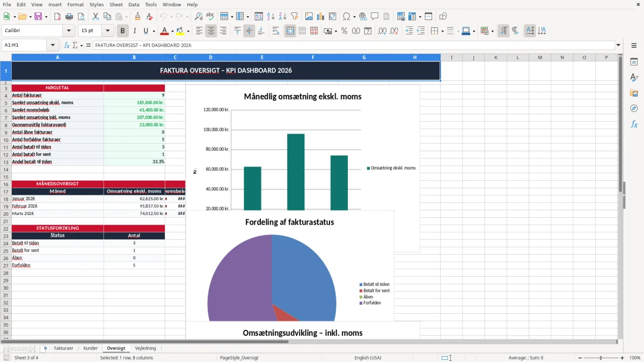This screenshot has width=644, height=362.
Task: Select row 14 header
Action: pyautogui.click(x=6, y=169)
